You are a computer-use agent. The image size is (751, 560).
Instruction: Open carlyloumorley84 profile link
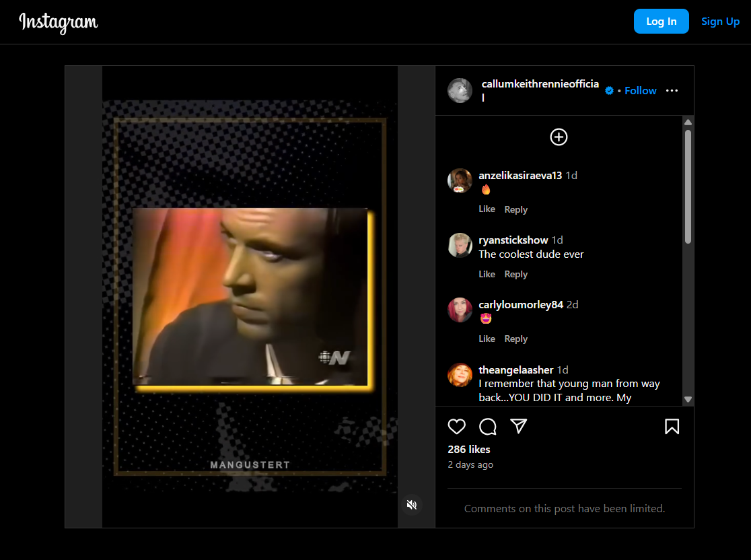click(521, 305)
